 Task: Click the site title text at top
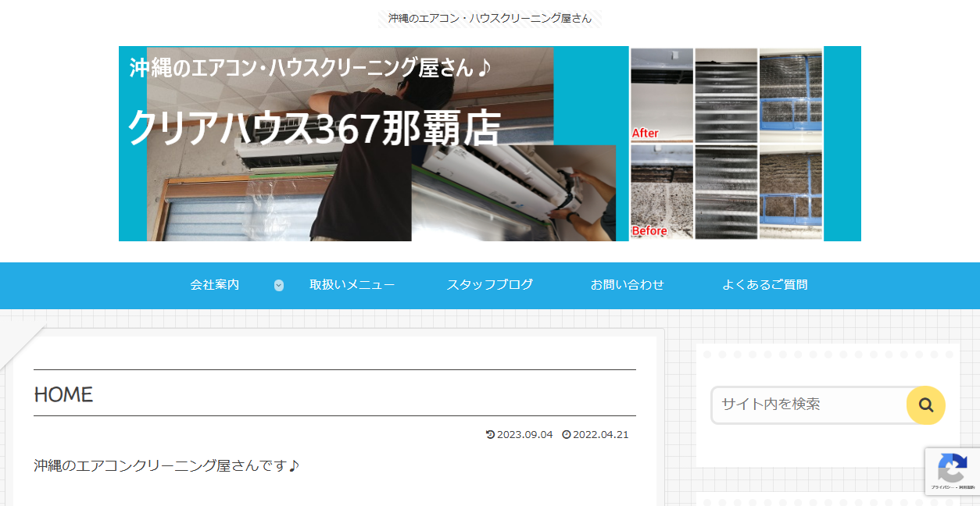489,16
